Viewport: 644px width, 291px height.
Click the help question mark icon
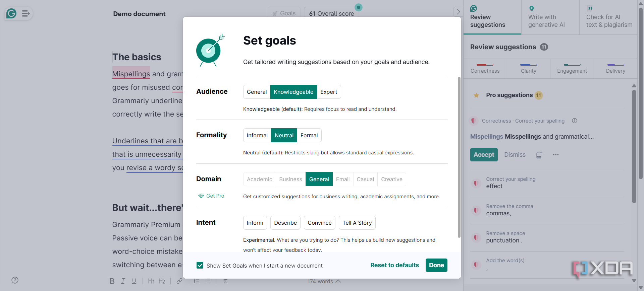pyautogui.click(x=15, y=280)
